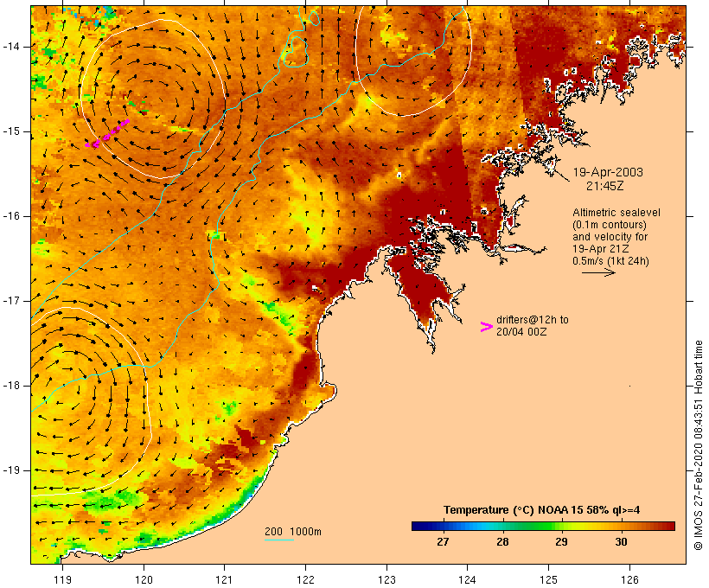
Task: Click the dark red end of temperature colorbar
Action: pos(669,526)
